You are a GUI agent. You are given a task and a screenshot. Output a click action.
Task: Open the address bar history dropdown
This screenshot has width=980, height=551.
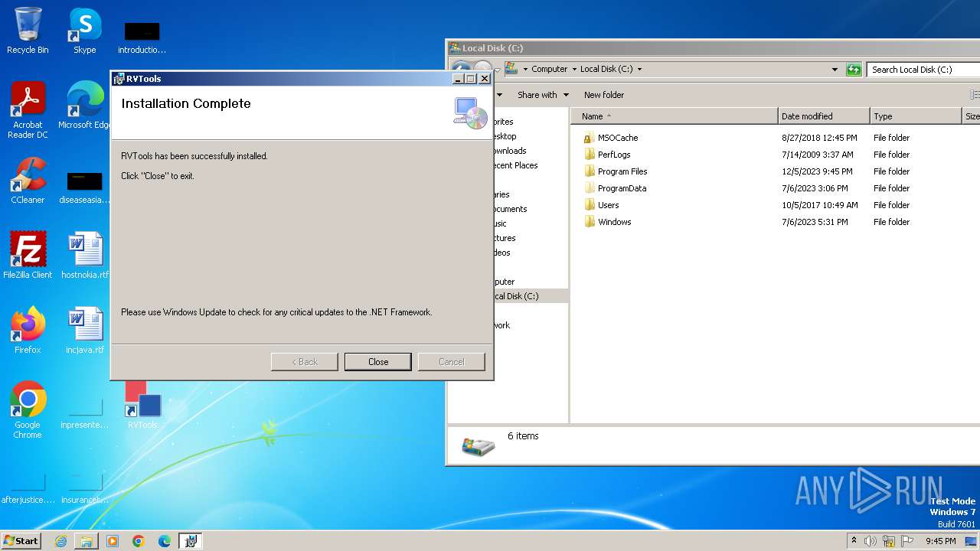click(835, 70)
